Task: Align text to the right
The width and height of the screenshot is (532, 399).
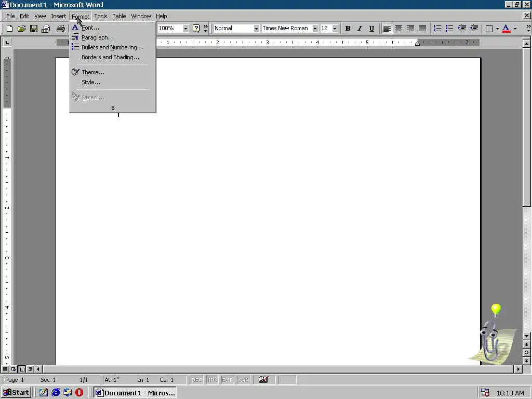Action: point(410,29)
